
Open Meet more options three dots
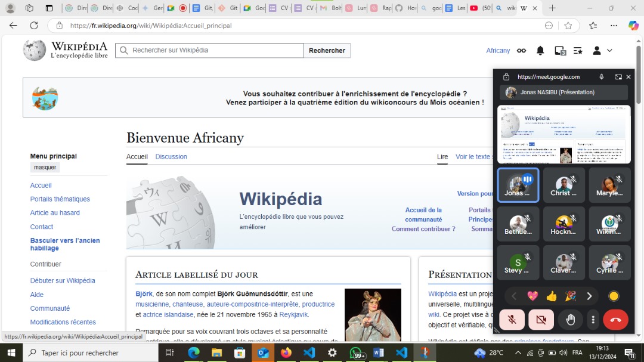click(x=593, y=320)
